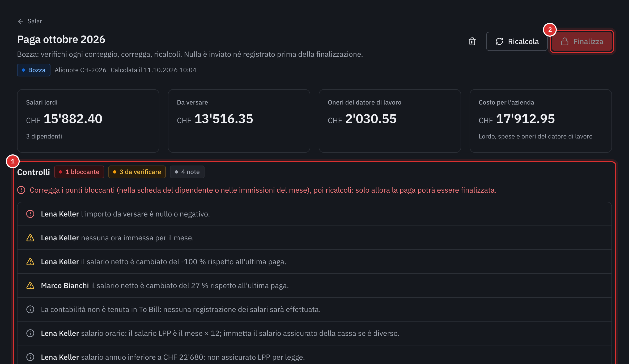629x364 pixels.
Task: Click the trash icon to delete payroll
Action: (x=472, y=41)
